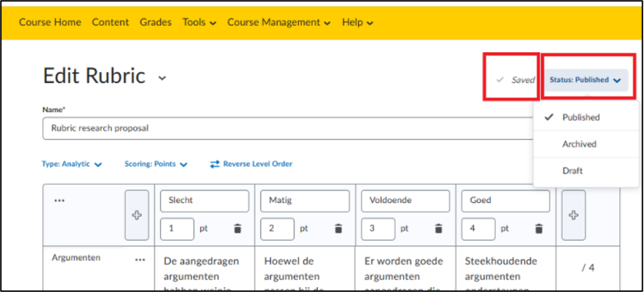Open the Scoring: Points dropdown
Image resolution: width=644 pixels, height=292 pixels.
click(x=156, y=164)
